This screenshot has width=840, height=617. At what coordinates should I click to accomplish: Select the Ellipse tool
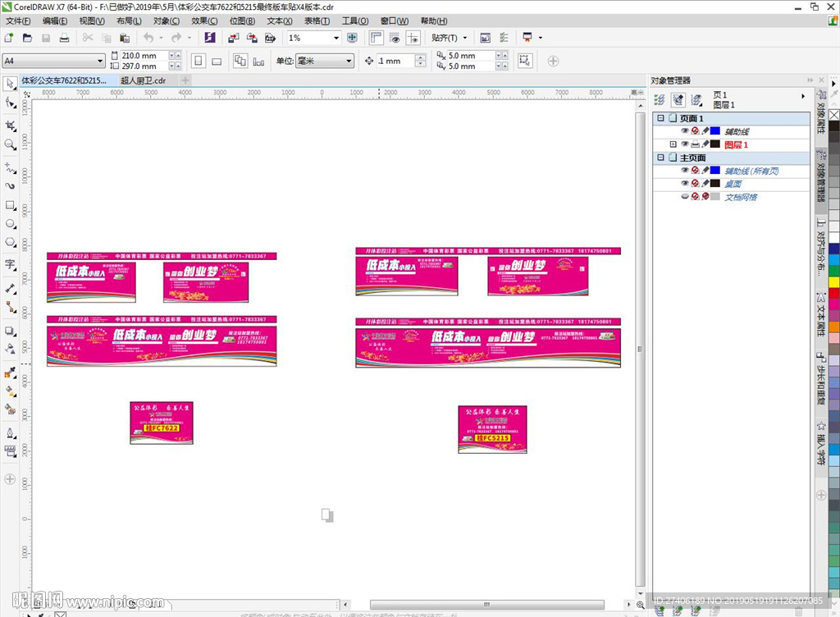tap(10, 224)
